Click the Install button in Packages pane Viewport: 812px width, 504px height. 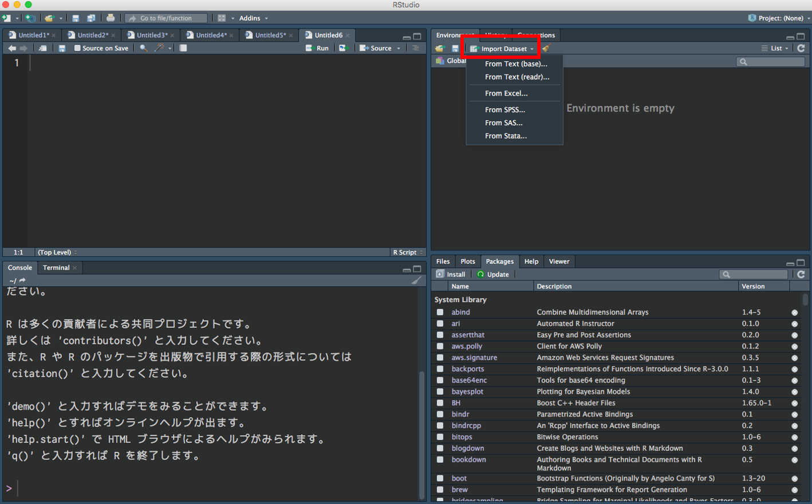click(x=451, y=274)
